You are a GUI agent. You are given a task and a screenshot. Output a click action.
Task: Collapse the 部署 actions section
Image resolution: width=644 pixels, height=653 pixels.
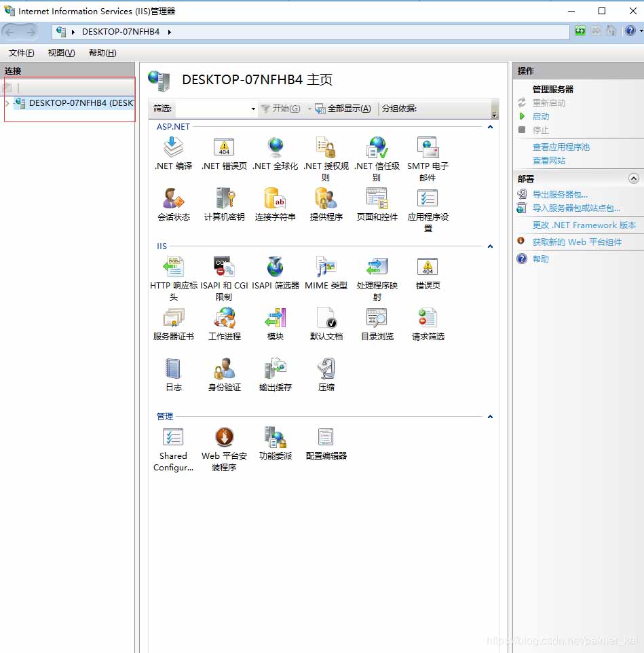633,179
